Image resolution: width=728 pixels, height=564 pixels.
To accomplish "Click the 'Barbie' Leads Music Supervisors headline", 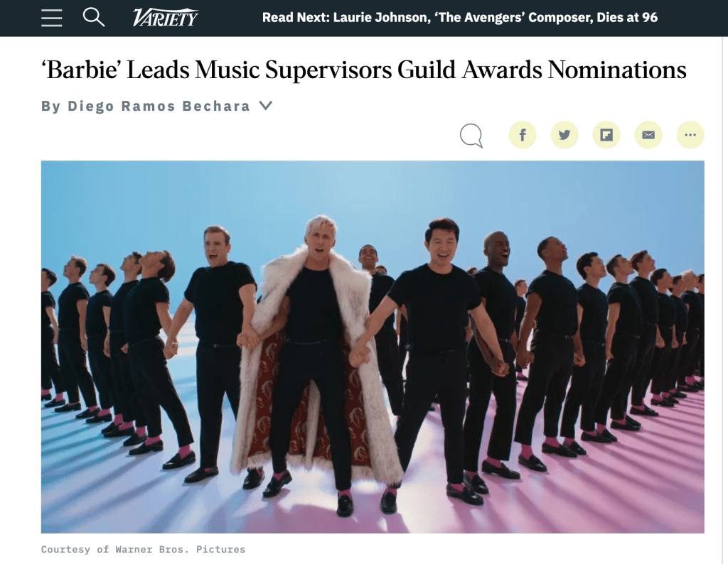I will pos(363,70).
